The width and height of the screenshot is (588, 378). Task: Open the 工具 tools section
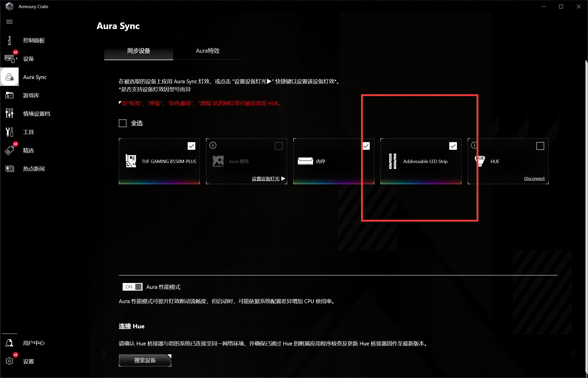pyautogui.click(x=28, y=132)
